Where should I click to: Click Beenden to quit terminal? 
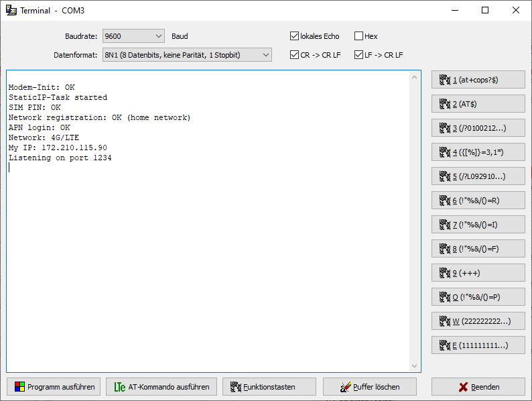[x=478, y=387]
